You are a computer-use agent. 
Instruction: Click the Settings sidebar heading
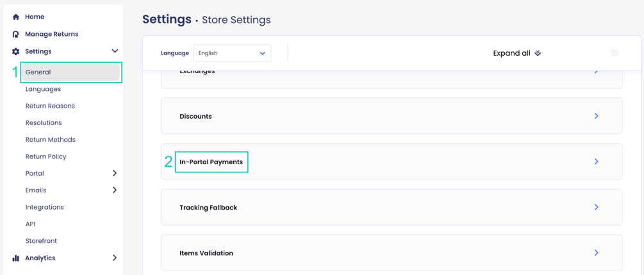click(x=38, y=51)
